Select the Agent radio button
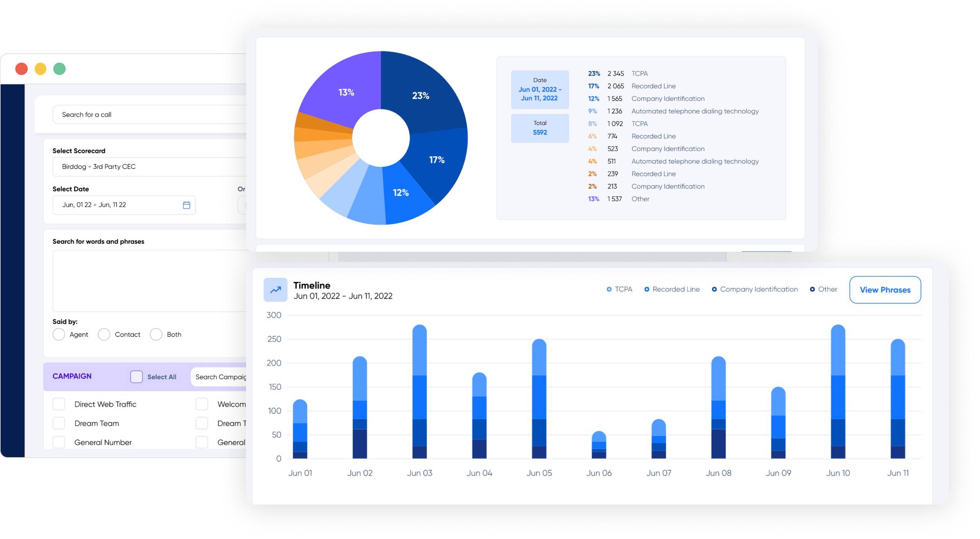The width and height of the screenshot is (980, 539). coord(59,335)
